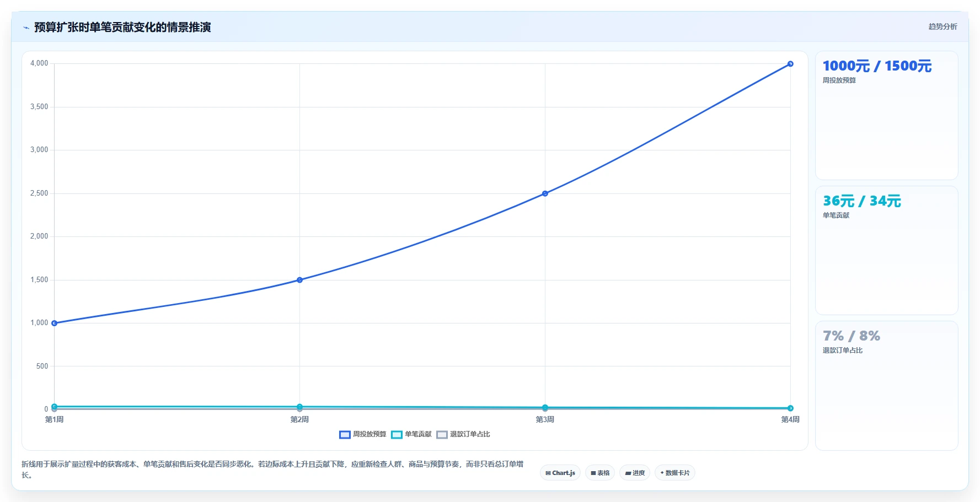Click the 4,000 y-axis tick label

tap(39, 63)
